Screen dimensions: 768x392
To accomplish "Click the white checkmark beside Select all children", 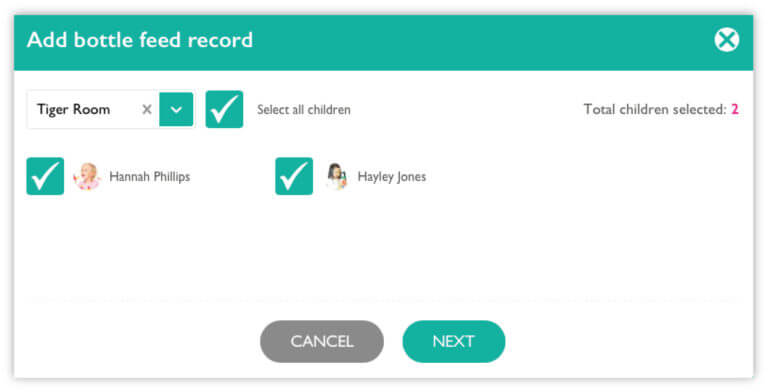I will click(x=224, y=109).
